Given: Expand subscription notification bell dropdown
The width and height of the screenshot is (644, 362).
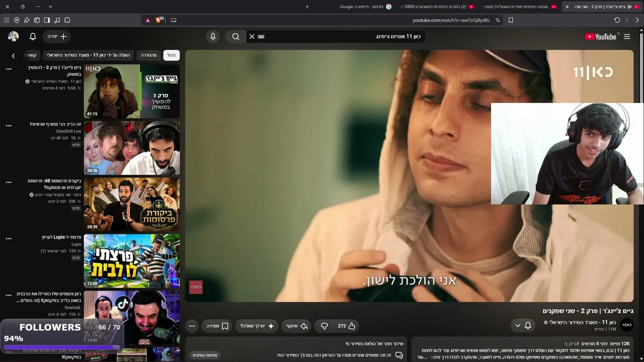Looking at the screenshot, I should coord(523,326).
